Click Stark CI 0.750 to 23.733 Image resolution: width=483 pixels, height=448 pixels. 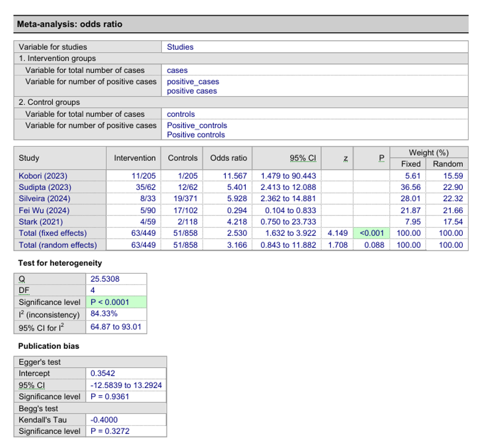(x=288, y=222)
